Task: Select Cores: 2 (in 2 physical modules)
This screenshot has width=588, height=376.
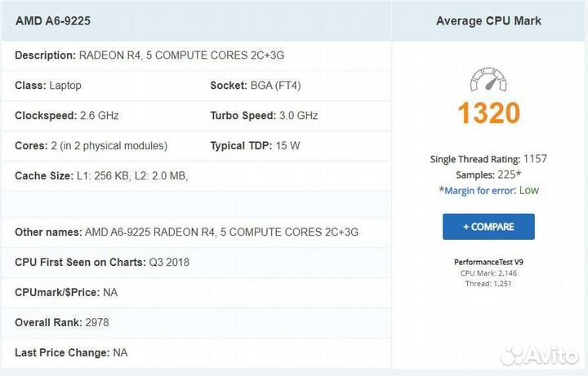Action: click(x=91, y=146)
